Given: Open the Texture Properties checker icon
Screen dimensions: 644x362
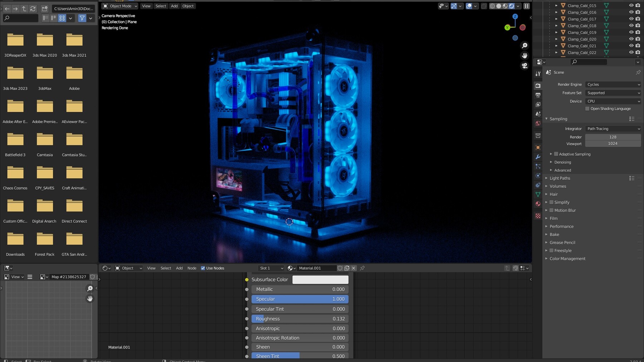Looking at the screenshot, I should tap(538, 216).
